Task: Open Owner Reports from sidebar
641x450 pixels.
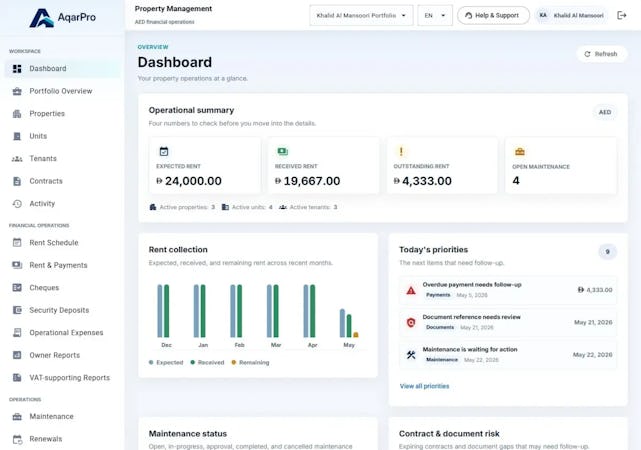Action: pos(62,355)
